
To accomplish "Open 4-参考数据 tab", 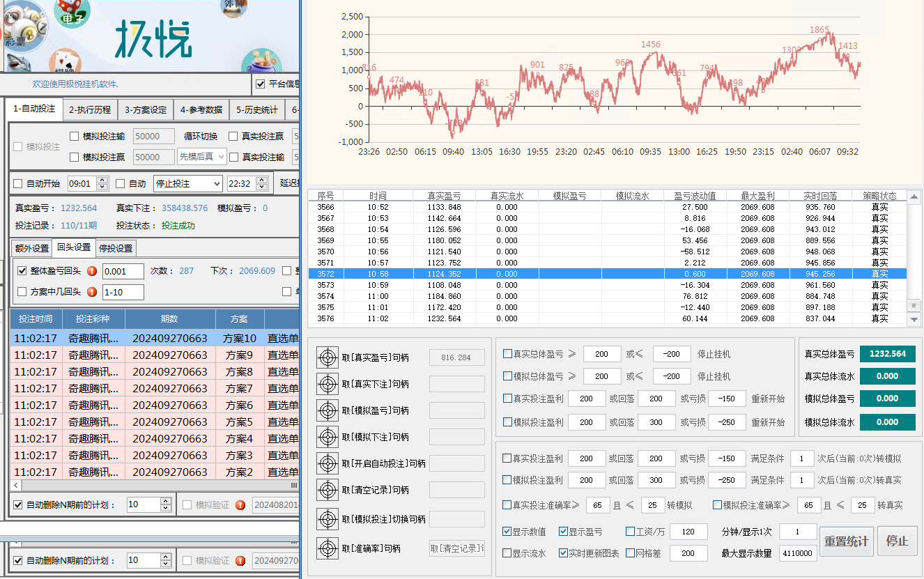I will [201, 109].
